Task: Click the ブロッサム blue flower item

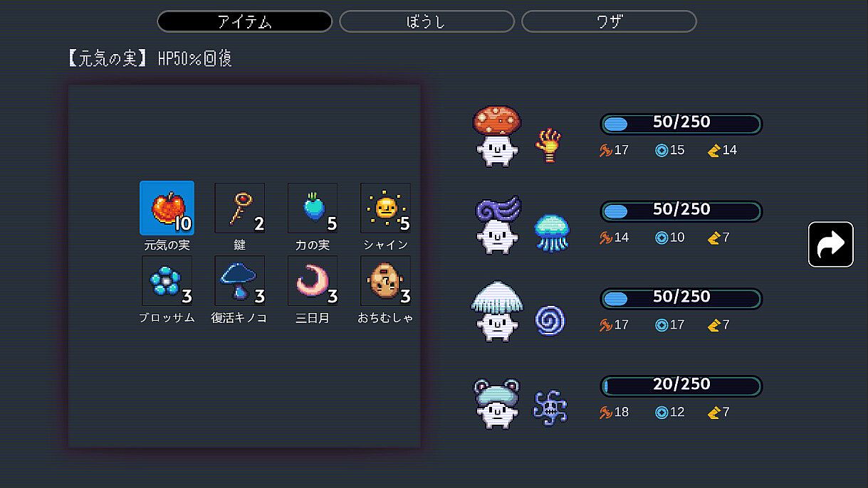Action: (x=167, y=280)
